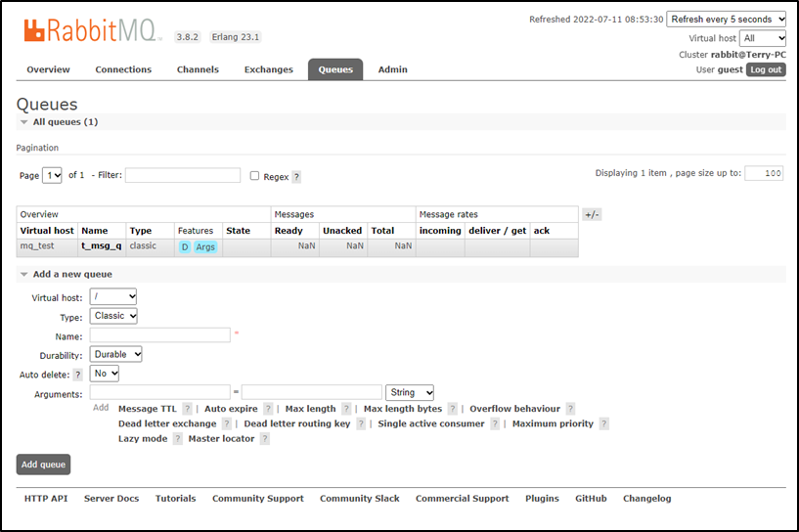The width and height of the screenshot is (799, 532).
Task: Open Message TTL help question mark
Action: click(187, 409)
